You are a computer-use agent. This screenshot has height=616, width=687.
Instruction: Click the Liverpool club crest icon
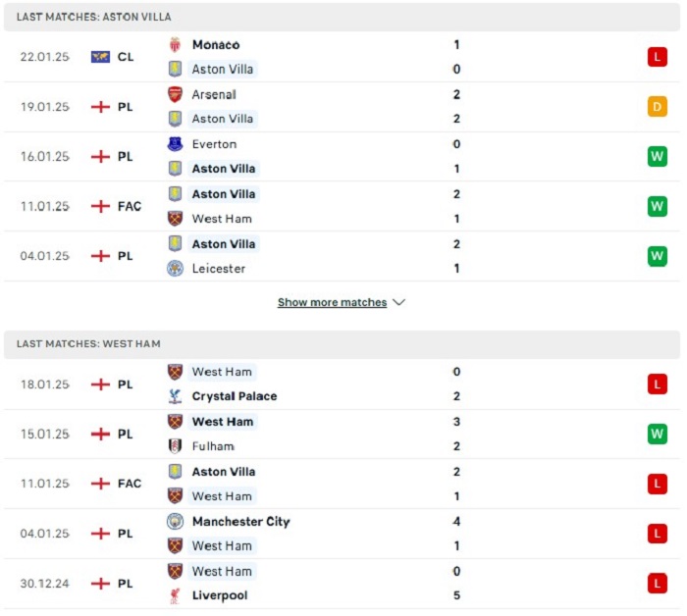(x=175, y=595)
